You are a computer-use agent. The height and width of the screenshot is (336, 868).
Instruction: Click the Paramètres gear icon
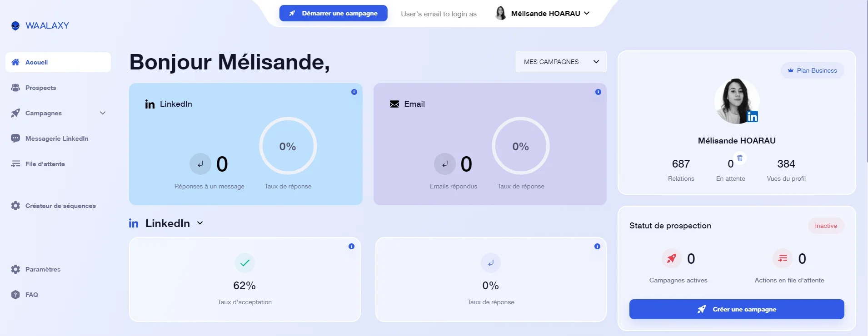pos(15,269)
